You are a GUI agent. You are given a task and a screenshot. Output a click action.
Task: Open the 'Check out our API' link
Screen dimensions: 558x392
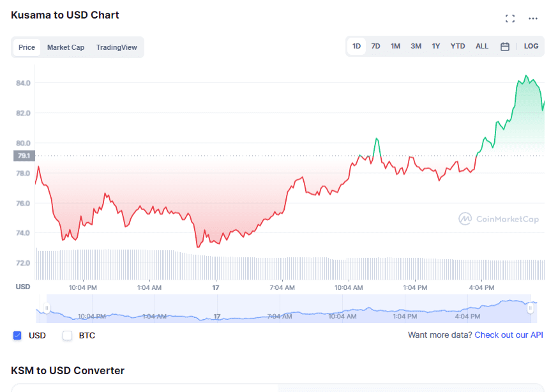[x=509, y=335]
